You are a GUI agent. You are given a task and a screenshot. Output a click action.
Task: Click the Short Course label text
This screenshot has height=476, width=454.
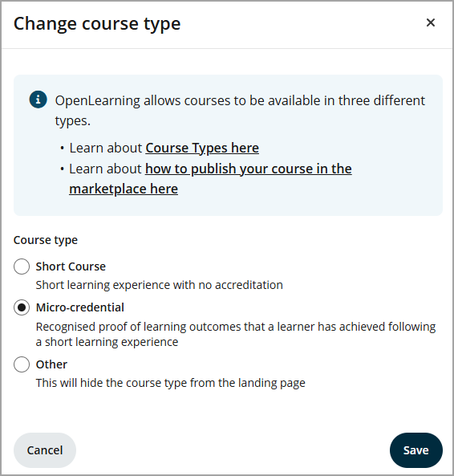pos(71,266)
